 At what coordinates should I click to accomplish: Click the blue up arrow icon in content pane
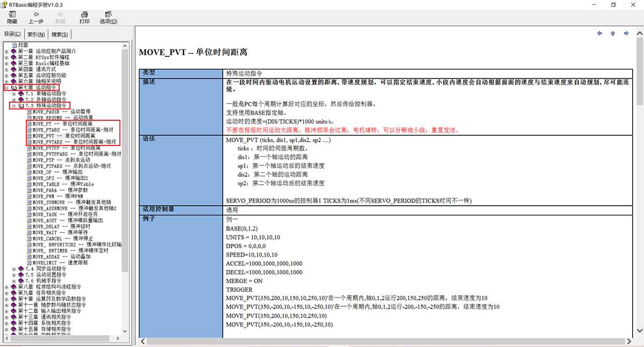click(612, 33)
